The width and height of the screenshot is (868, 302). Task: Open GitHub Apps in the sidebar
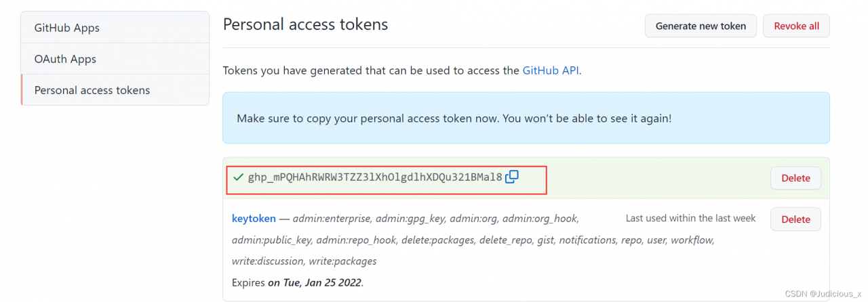[115, 28]
